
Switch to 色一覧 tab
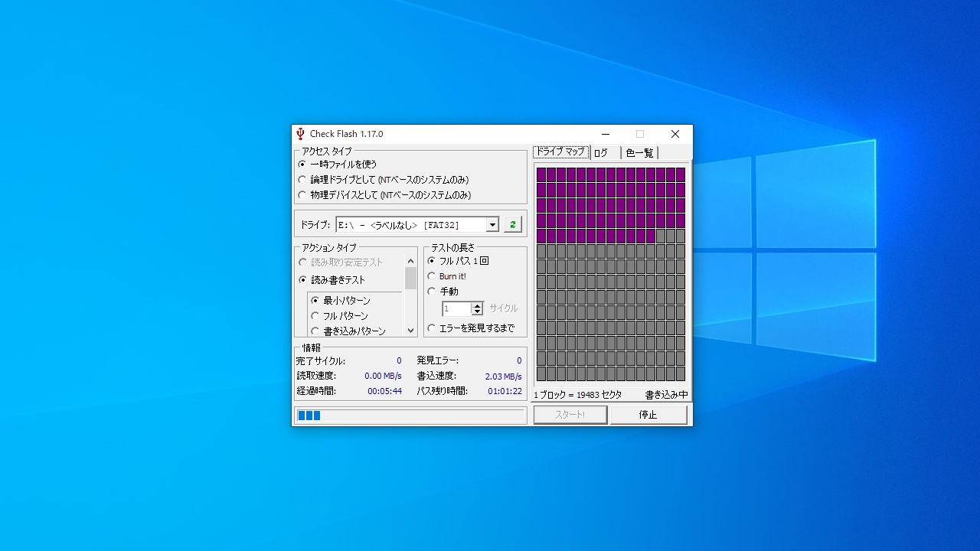(639, 153)
